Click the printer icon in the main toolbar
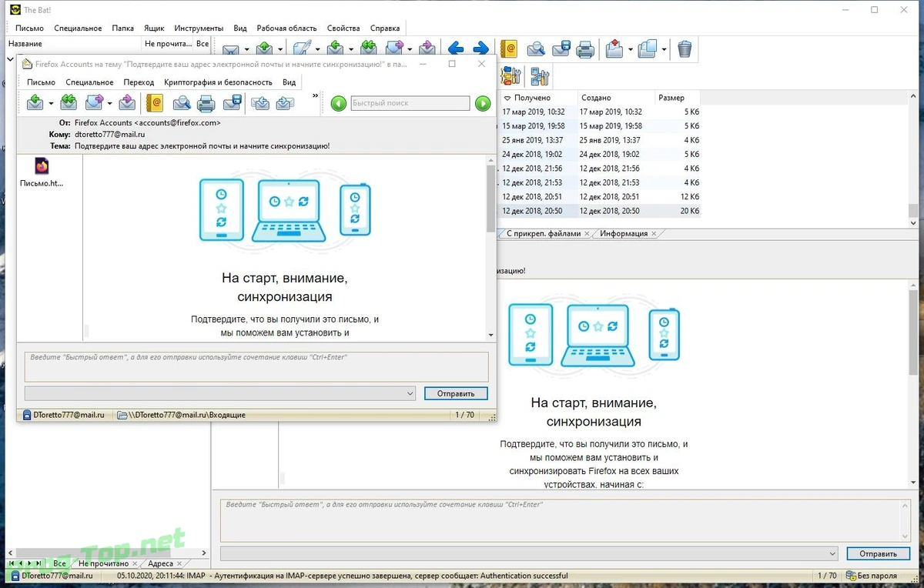924x588 pixels. [585, 49]
